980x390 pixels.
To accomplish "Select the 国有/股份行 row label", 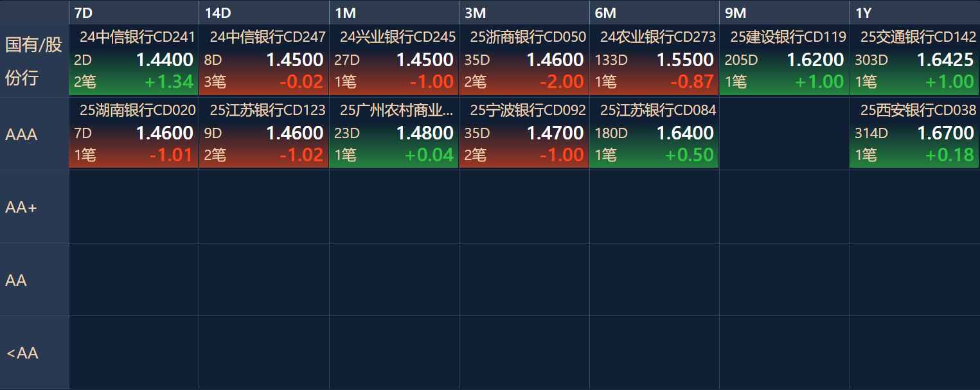I will click(34, 61).
